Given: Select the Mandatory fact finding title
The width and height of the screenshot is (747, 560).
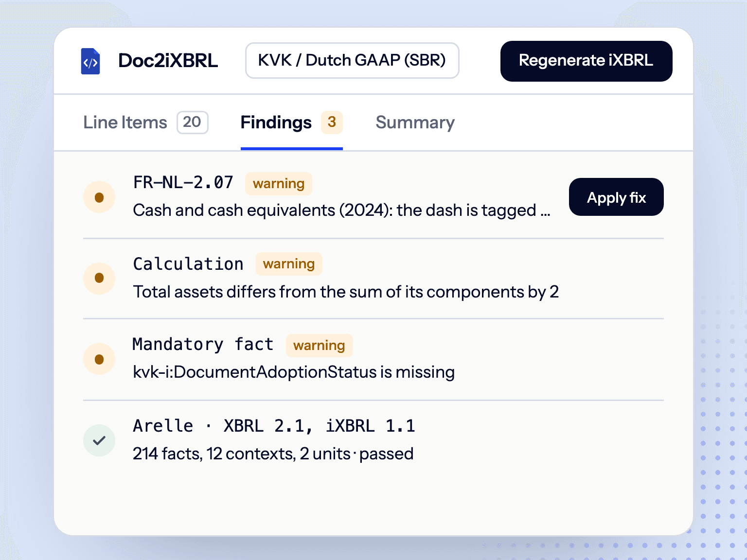Looking at the screenshot, I should [x=203, y=344].
